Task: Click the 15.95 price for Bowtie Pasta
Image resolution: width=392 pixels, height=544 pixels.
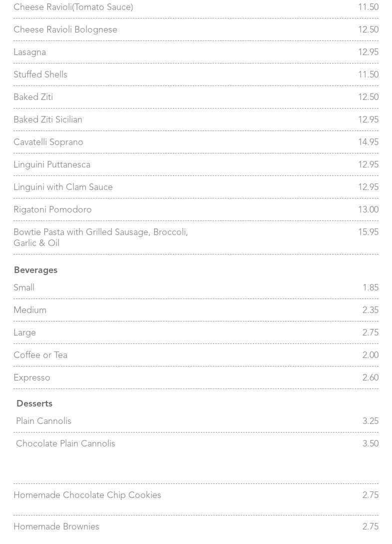Action: pyautogui.click(x=368, y=232)
